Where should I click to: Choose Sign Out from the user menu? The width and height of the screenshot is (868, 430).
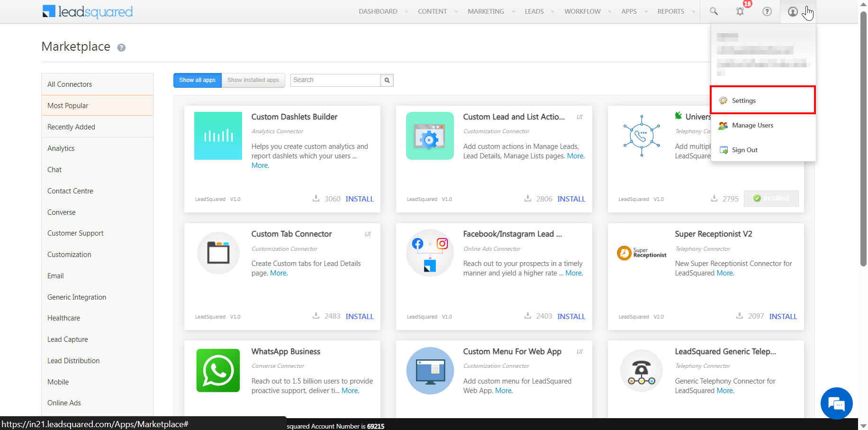tap(763, 150)
